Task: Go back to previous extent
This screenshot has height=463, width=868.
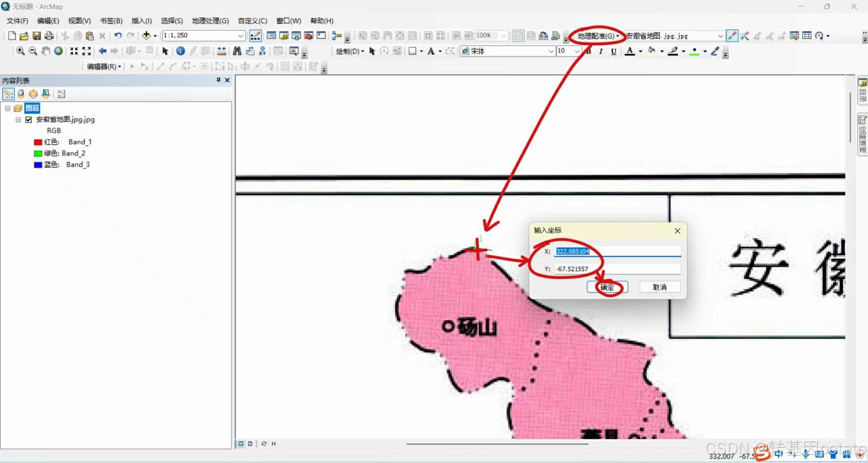Action: (103, 51)
